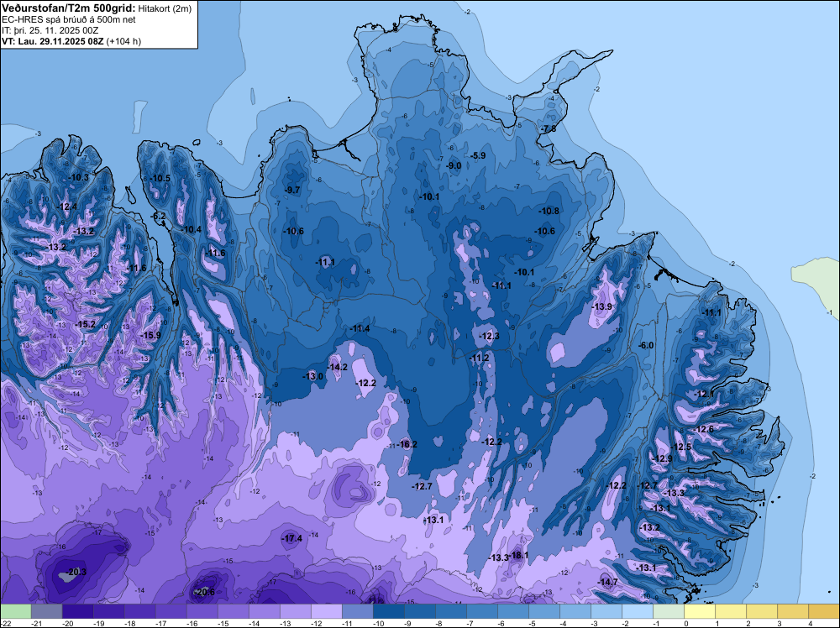840x628 pixels.
Task: Click the -6.0 temperature label
Action: point(645,345)
